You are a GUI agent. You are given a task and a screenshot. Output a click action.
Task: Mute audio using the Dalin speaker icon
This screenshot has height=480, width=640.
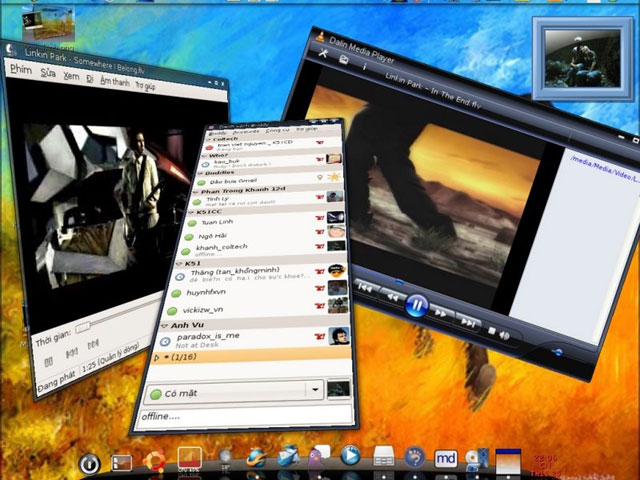pyautogui.click(x=505, y=335)
